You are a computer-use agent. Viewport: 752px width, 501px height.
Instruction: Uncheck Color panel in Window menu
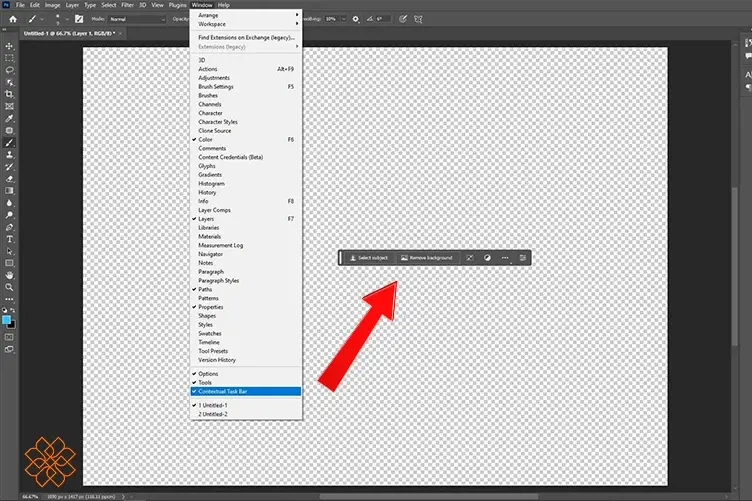(x=246, y=140)
